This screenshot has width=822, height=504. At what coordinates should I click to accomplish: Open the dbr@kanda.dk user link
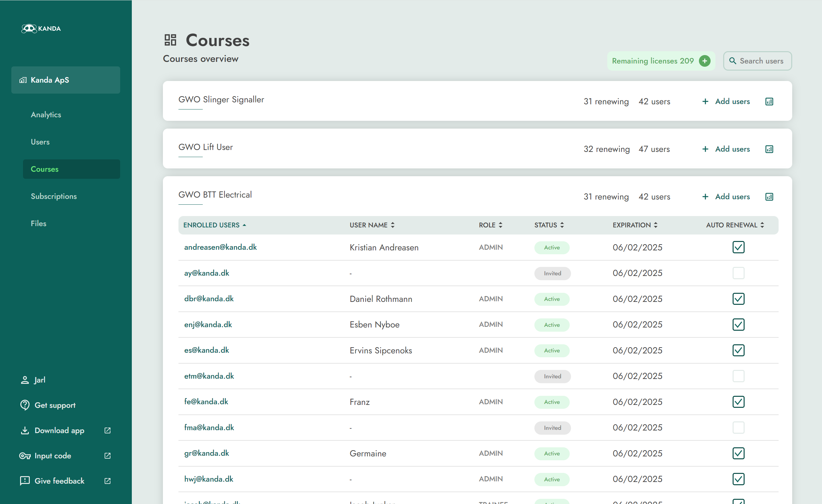click(209, 299)
